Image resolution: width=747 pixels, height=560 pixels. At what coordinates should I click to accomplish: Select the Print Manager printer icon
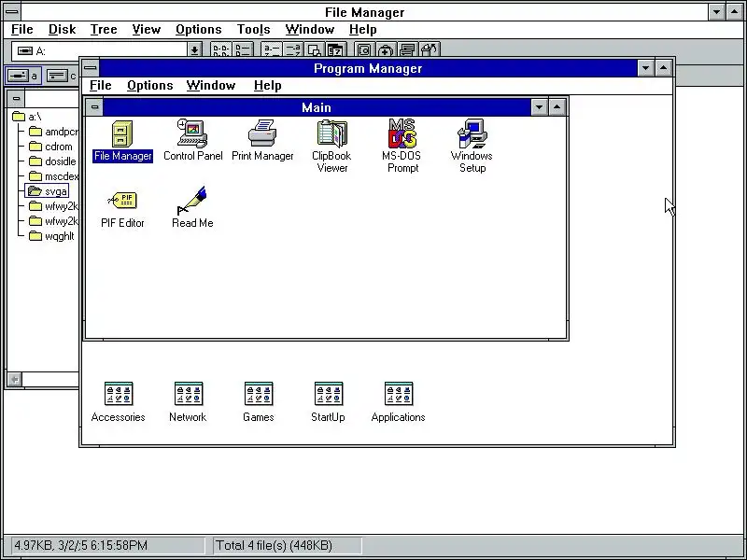262,141
